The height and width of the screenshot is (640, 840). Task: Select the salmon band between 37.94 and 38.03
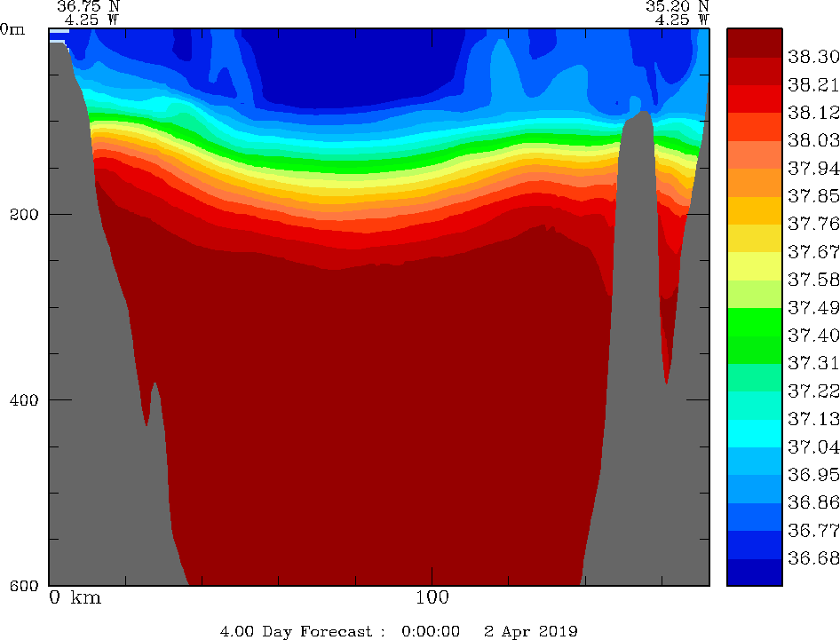[x=754, y=154]
